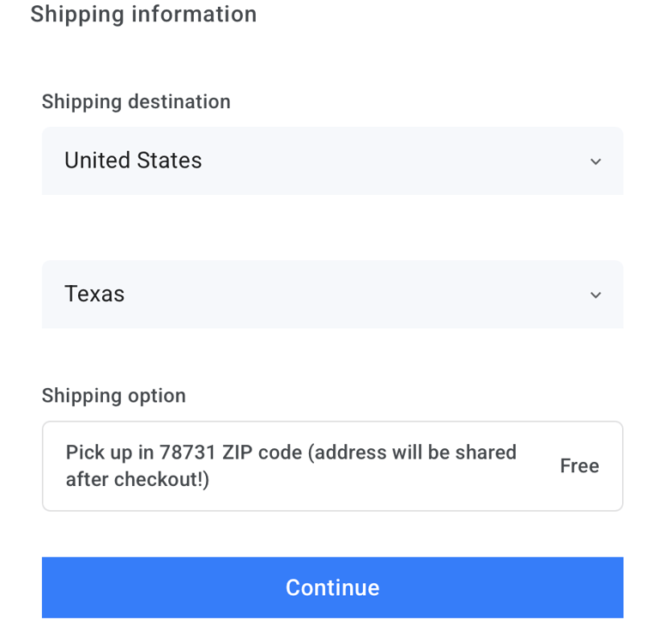Click the United States text
Viewport: 659px width, 644px height.
pyautogui.click(x=133, y=161)
